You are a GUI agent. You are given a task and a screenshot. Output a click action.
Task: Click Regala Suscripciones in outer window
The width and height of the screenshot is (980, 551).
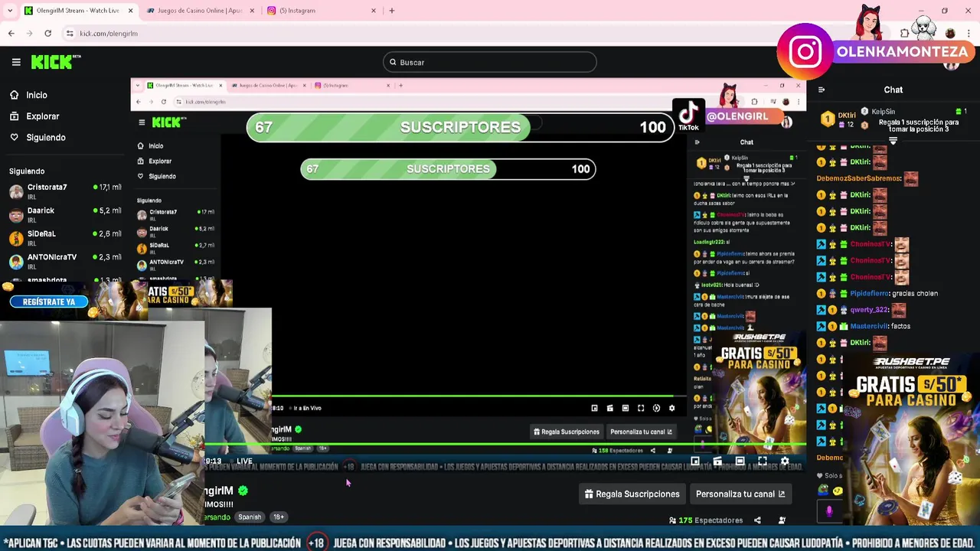632,494
